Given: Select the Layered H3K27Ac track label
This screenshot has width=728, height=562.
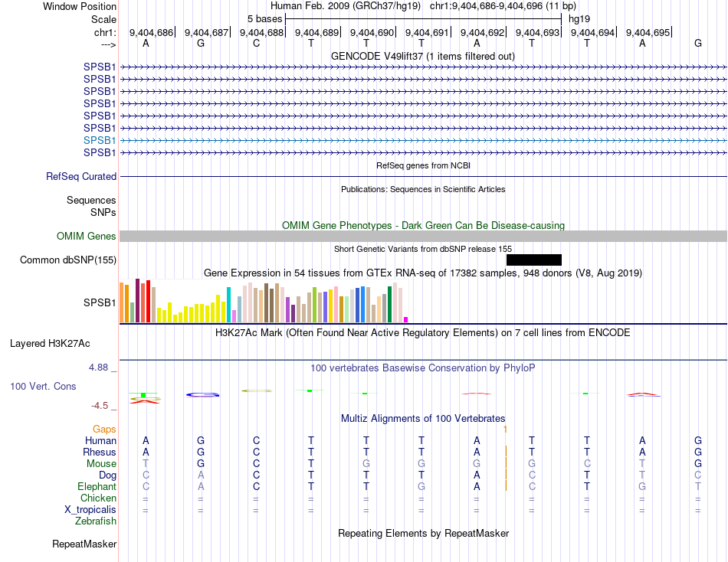Looking at the screenshot, I should pos(50,344).
